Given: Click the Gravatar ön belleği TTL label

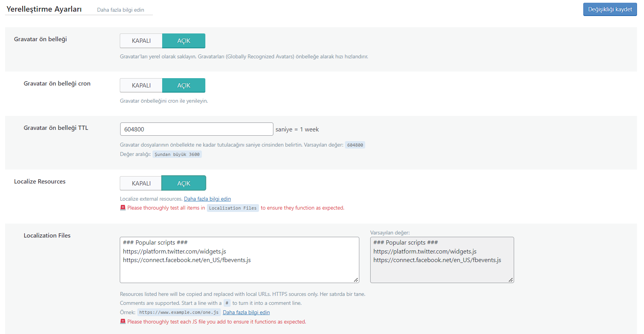Looking at the screenshot, I should (56, 128).
